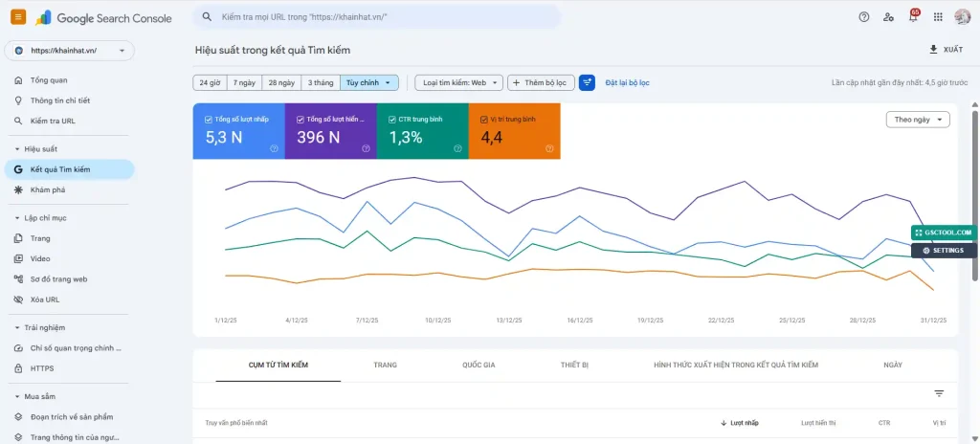
Task: Click the Google Search Console logo
Action: tap(103, 18)
